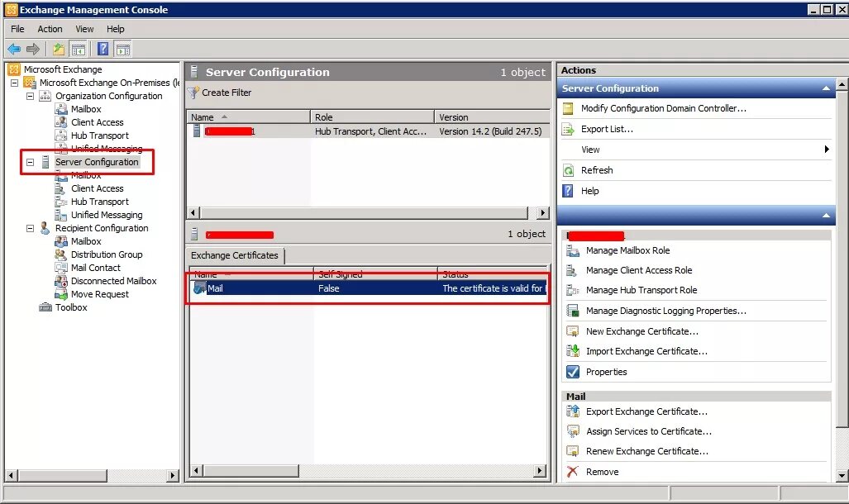Sort servers by the Version column header

click(492, 117)
